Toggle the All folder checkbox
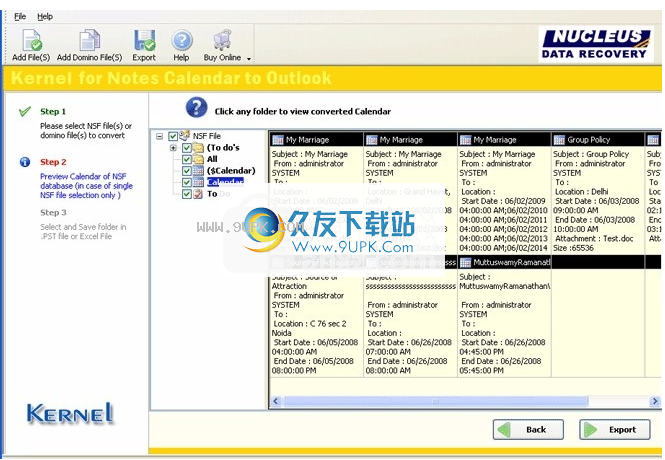This screenshot has height=460, width=665. click(187, 159)
